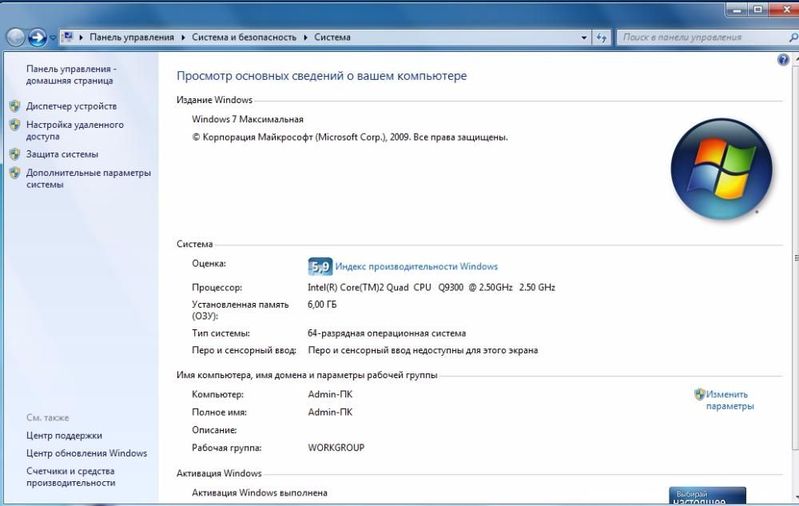The height and width of the screenshot is (506, 799).
Task: Open the recent pages dropdown arrow
Action: coord(52,38)
